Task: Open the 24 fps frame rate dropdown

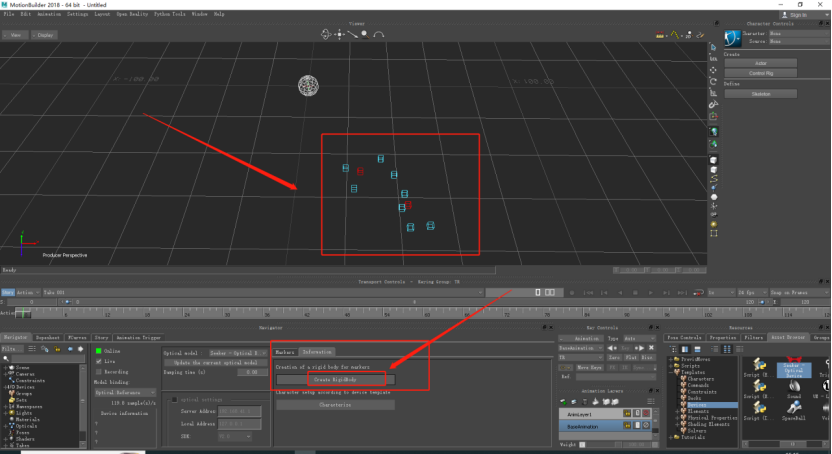Action: (x=752, y=292)
